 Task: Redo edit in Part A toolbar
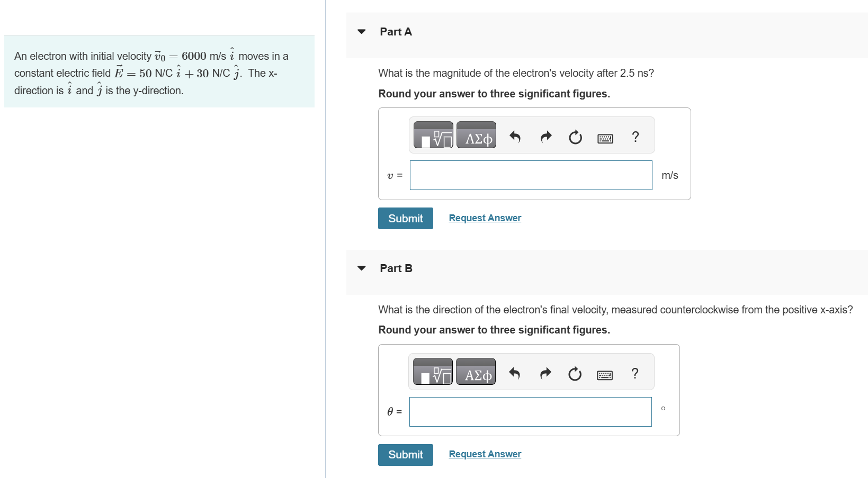[546, 138]
